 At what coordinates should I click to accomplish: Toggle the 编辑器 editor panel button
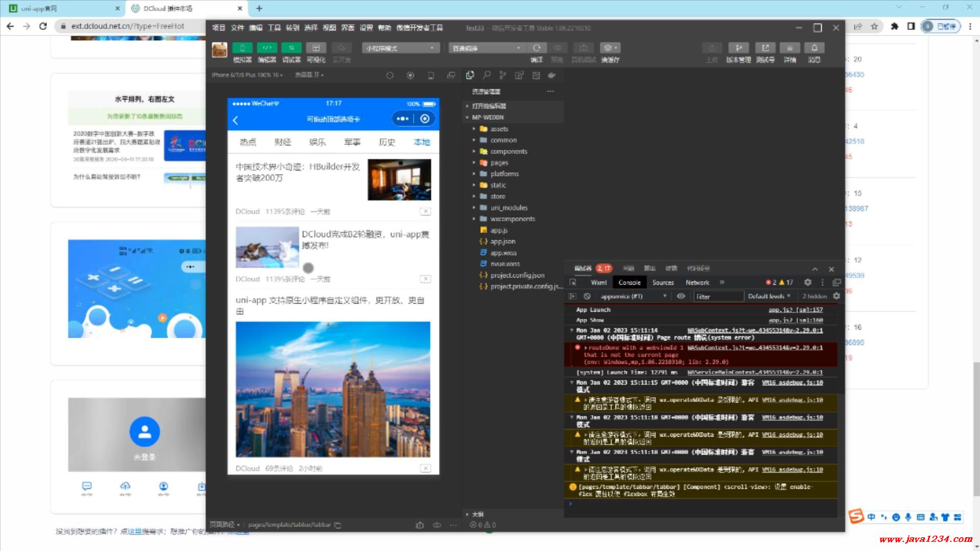click(267, 48)
